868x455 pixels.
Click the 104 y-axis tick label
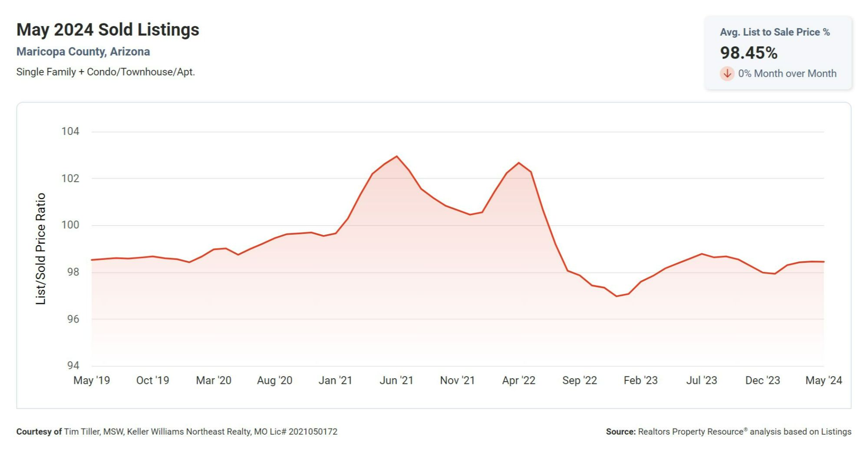pyautogui.click(x=70, y=131)
